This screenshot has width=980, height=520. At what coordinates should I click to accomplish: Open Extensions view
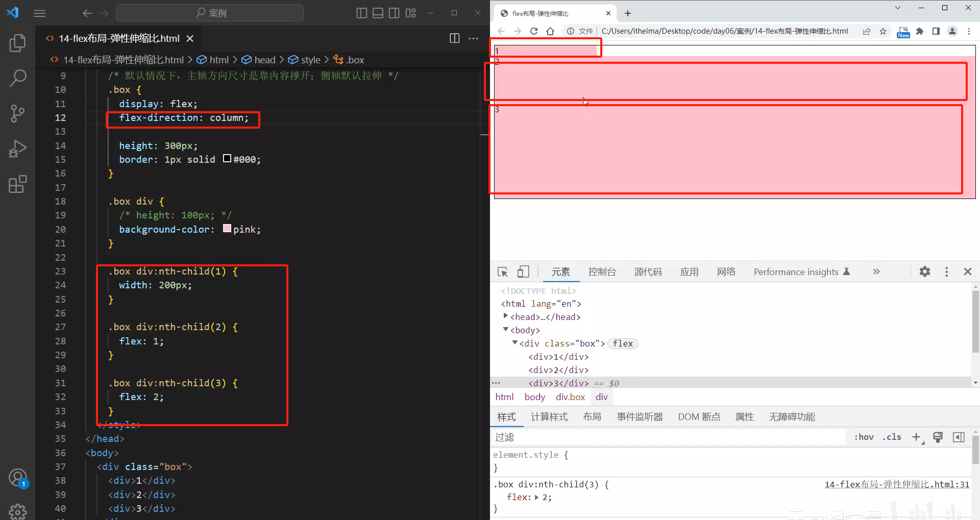coord(18,184)
